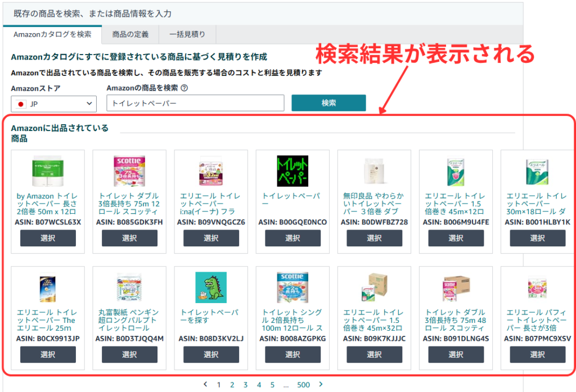Open link トイレットペーパーを探す
This screenshot has width=576, height=392.
pos(209,316)
